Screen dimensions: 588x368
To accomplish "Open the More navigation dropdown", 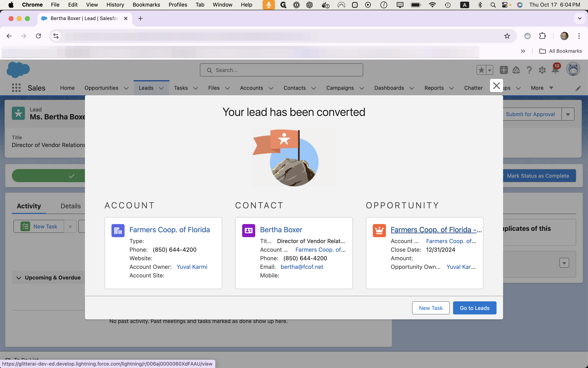I will [542, 88].
